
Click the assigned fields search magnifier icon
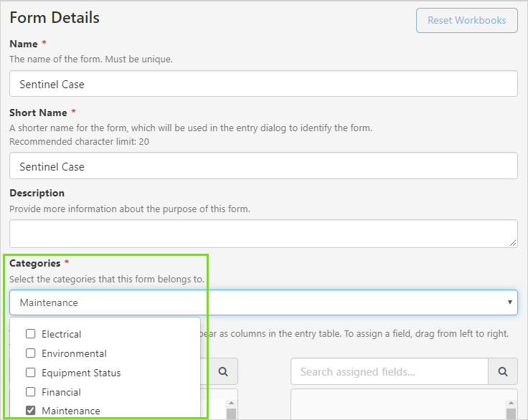click(503, 371)
